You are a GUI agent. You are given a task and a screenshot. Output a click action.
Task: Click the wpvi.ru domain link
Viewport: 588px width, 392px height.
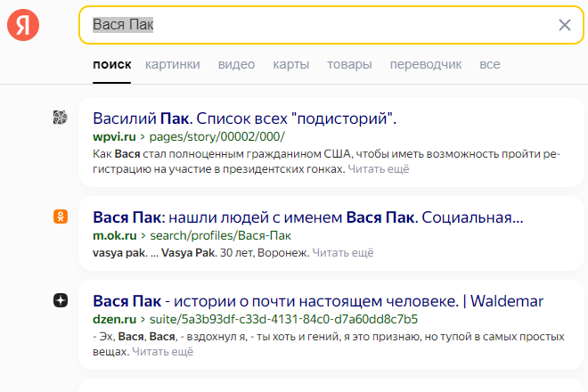point(114,137)
